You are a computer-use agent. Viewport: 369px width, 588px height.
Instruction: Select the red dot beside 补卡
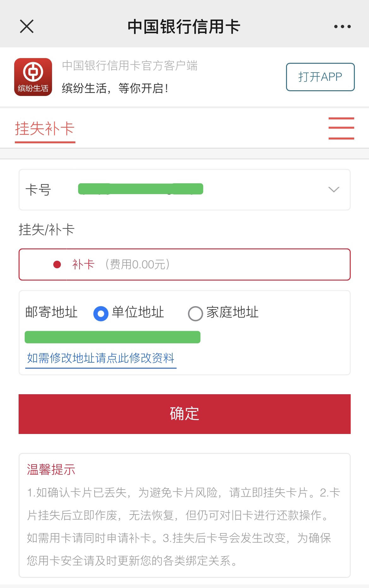coord(57,264)
